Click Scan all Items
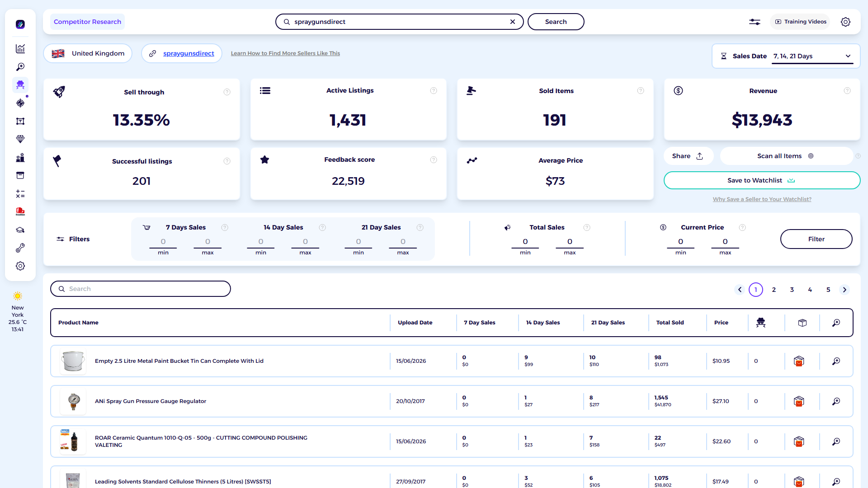The height and width of the screenshot is (488, 868). pyautogui.click(x=786, y=156)
